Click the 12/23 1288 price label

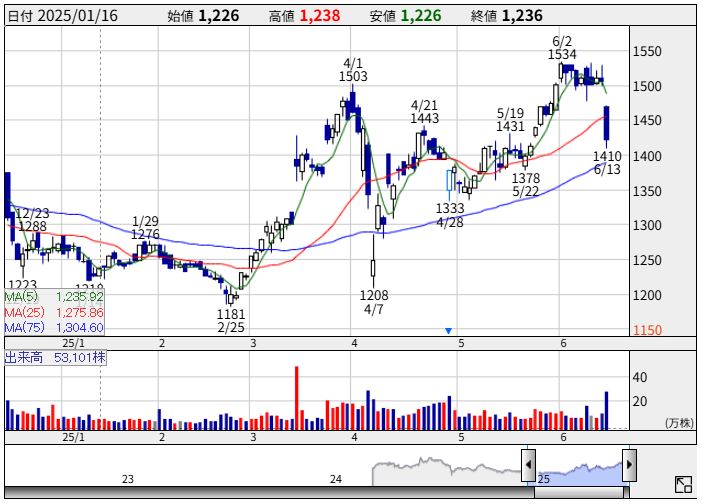tap(32, 219)
